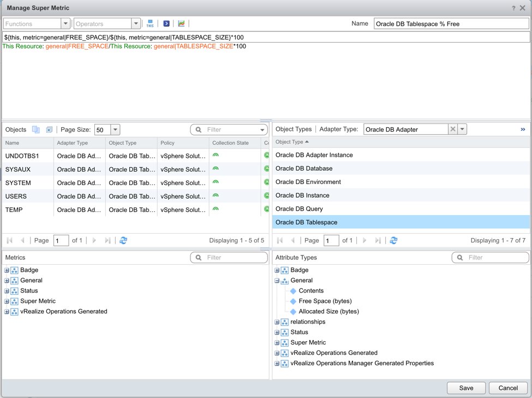Click the Objects page number field
Viewport: 532px width, 398px height.
pyautogui.click(x=61, y=240)
